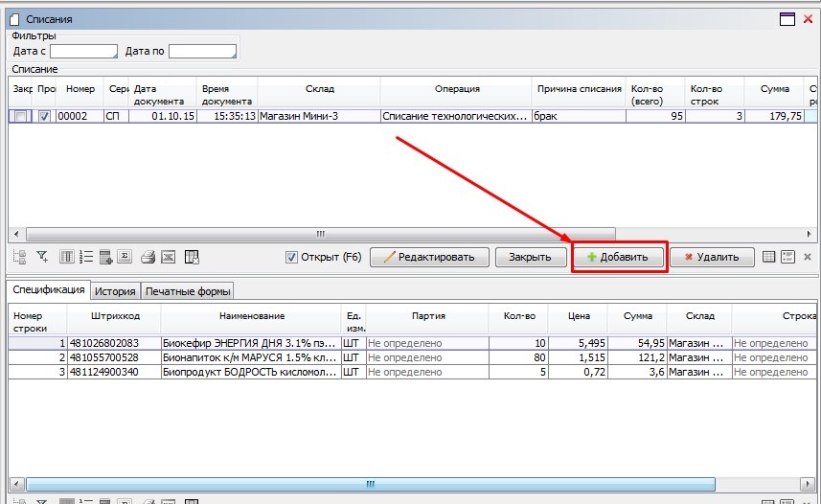Open the Дата по date field
Viewport: 821px width, 504px height.
pyautogui.click(x=202, y=51)
